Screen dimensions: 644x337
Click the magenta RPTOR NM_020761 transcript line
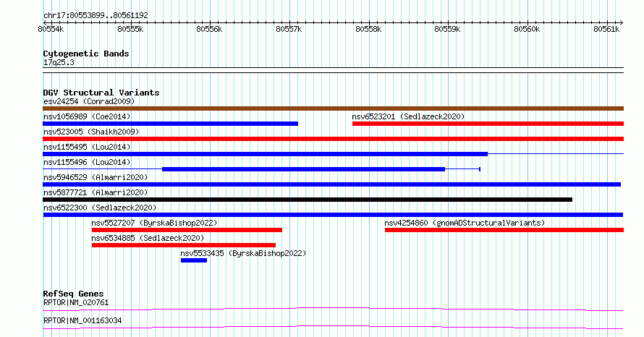(x=333, y=309)
